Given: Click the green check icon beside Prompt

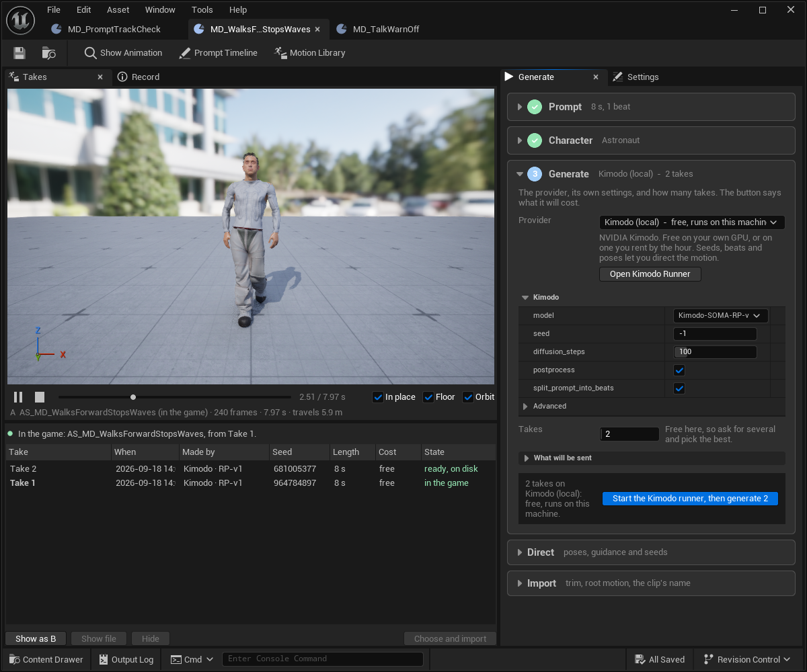Looking at the screenshot, I should [x=535, y=107].
